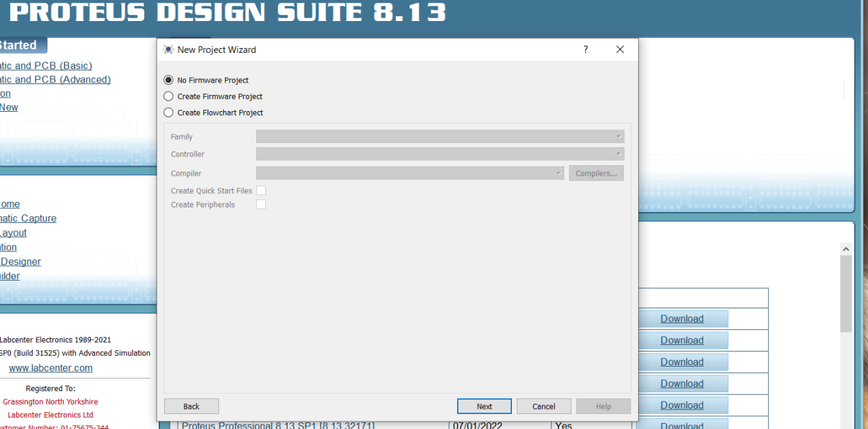
Task: Open the Schematic Capture link
Action: coord(28,218)
